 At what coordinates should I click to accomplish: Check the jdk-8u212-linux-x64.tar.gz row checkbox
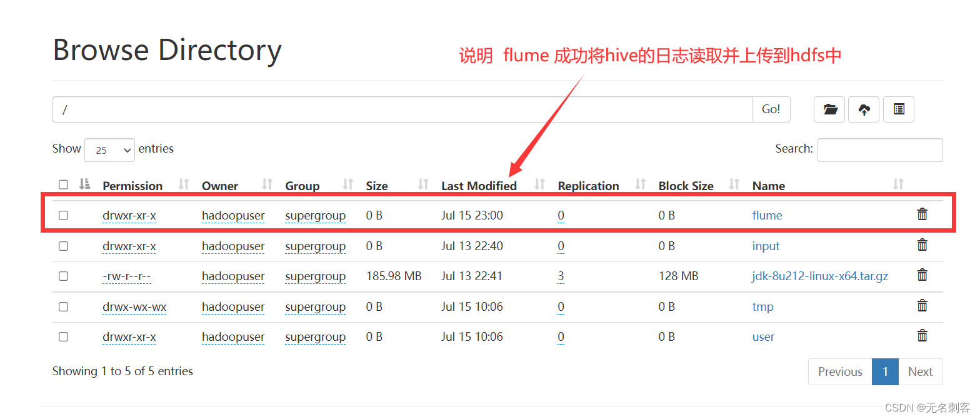[x=63, y=276]
